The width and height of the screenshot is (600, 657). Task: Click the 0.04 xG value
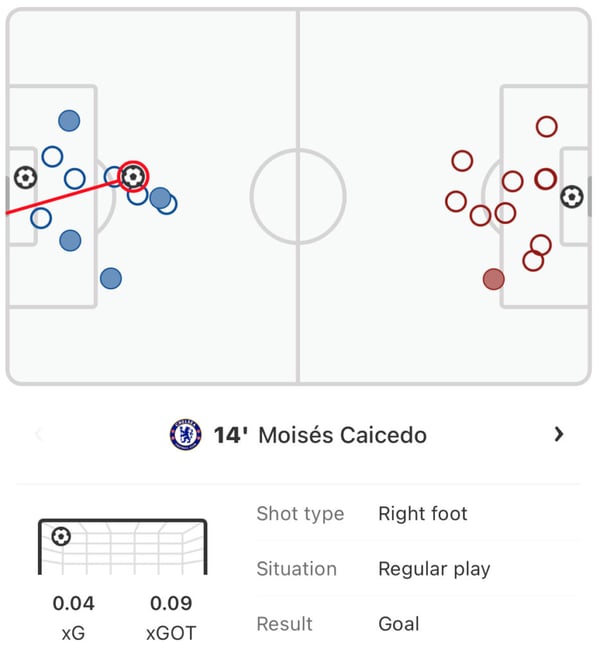pos(73,603)
